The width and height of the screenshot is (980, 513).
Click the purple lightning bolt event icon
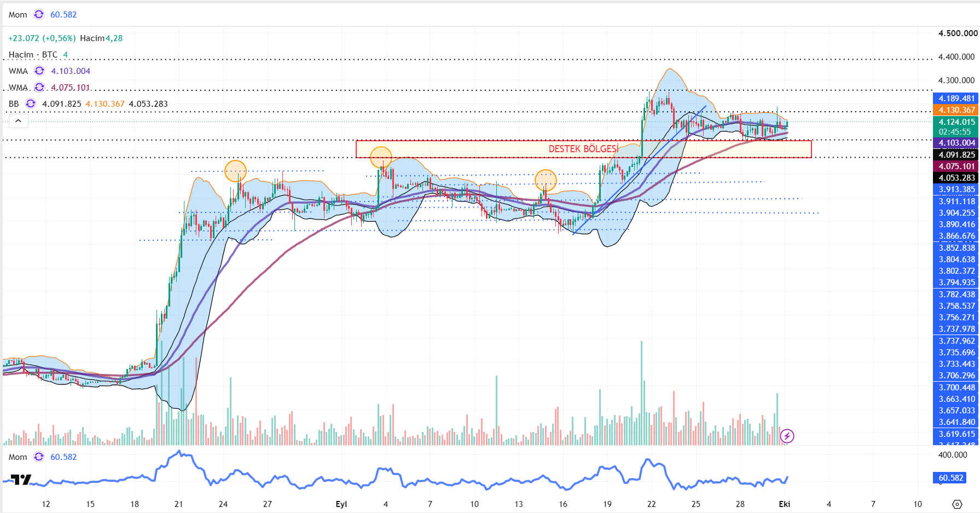click(787, 436)
